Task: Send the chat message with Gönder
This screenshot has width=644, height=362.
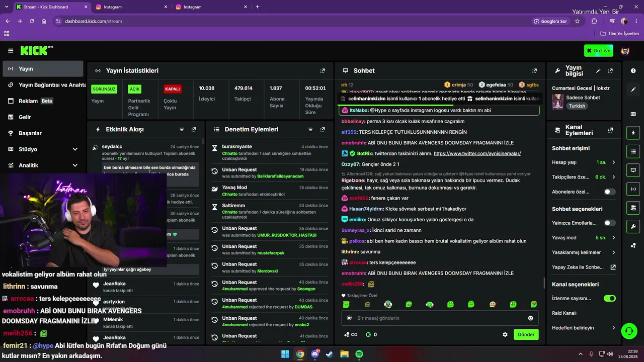Action: (526, 335)
